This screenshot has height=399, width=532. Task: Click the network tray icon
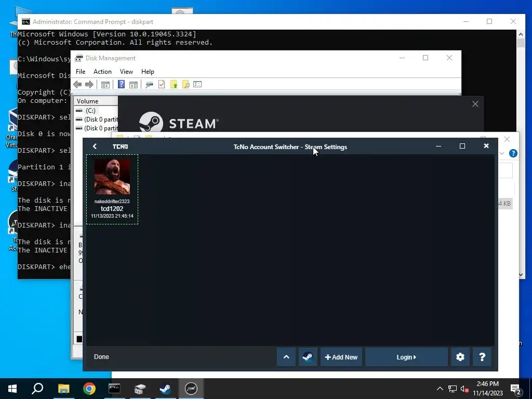pos(453,389)
